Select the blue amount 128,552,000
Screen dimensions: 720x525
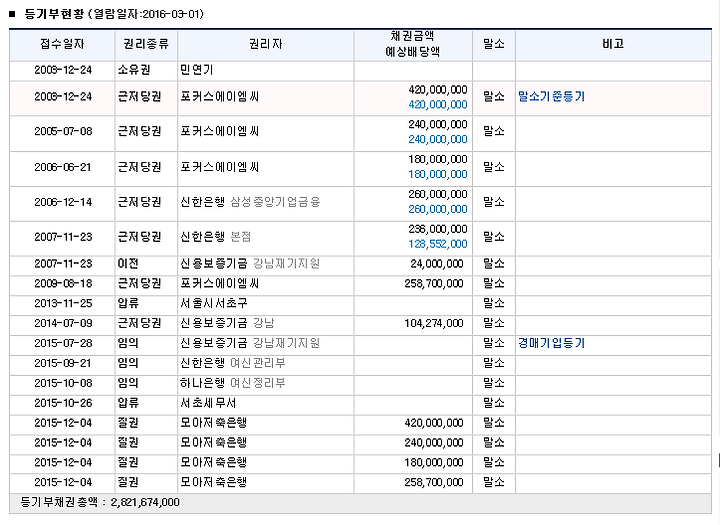[x=438, y=244]
